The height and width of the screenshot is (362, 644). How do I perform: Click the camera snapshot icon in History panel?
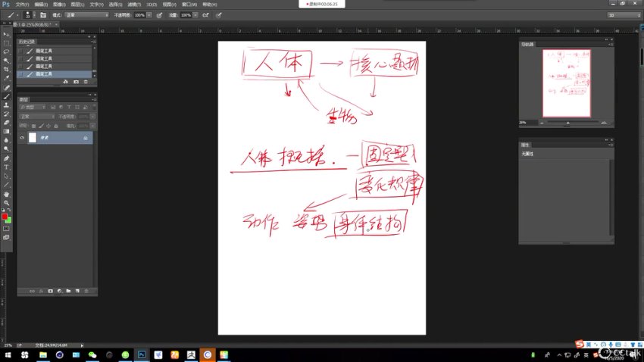click(x=76, y=81)
